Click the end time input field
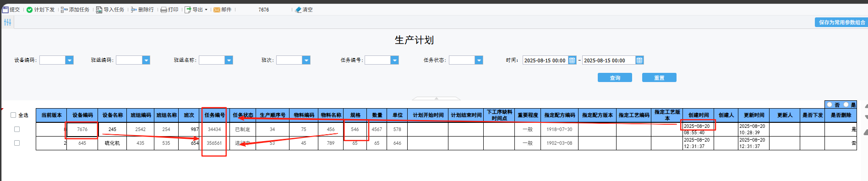The width and height of the screenshot is (868, 181). click(x=609, y=60)
